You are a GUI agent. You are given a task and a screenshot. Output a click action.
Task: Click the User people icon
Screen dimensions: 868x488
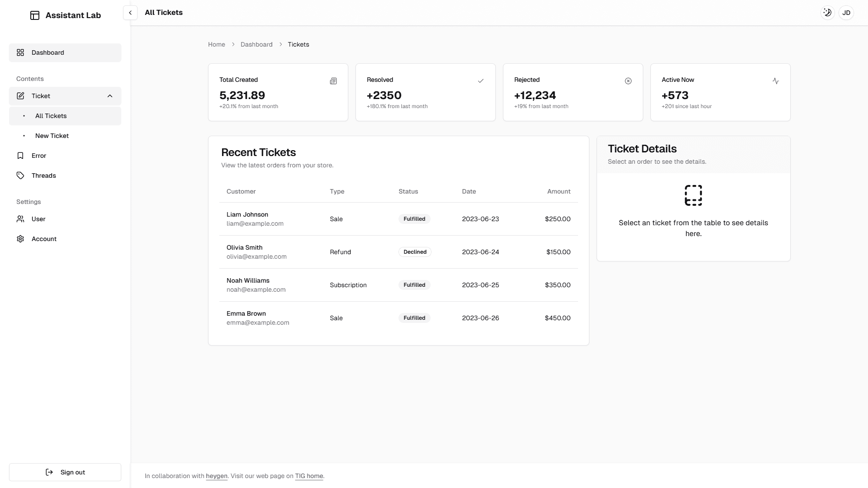[x=20, y=219]
